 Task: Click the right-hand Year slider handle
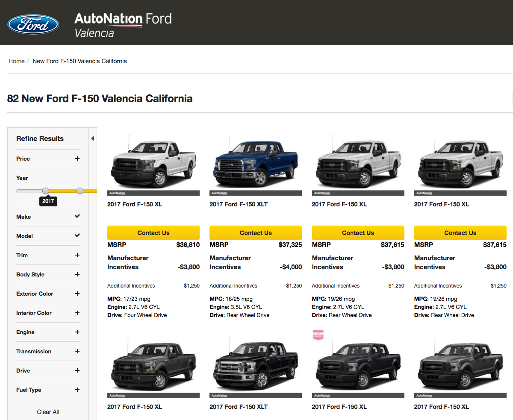coord(80,191)
